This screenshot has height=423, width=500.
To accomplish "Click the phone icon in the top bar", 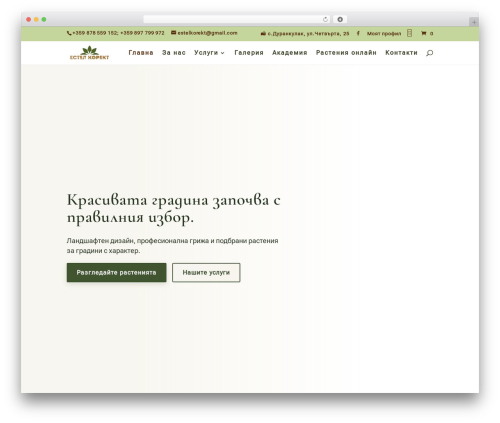I will point(69,33).
